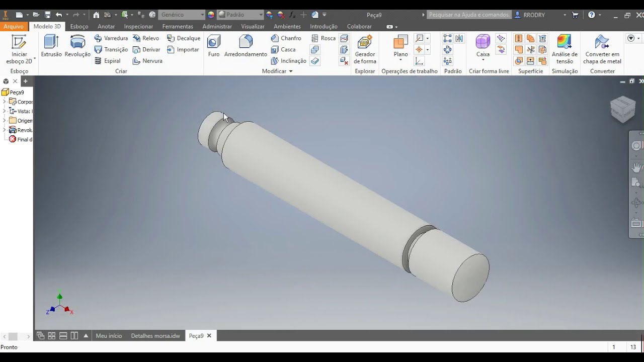
Task: Open Gerador de forma
Action: 365,50
